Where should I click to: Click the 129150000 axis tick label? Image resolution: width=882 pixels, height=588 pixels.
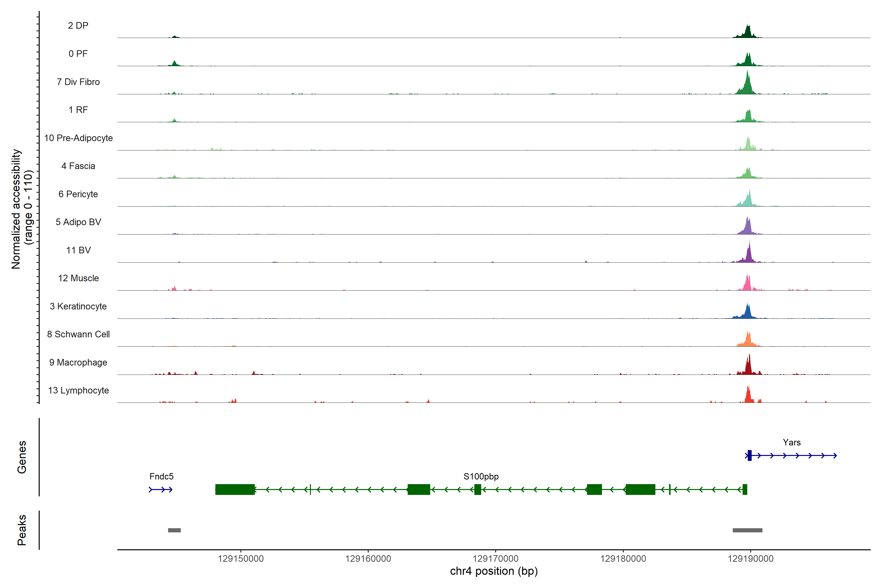point(240,559)
